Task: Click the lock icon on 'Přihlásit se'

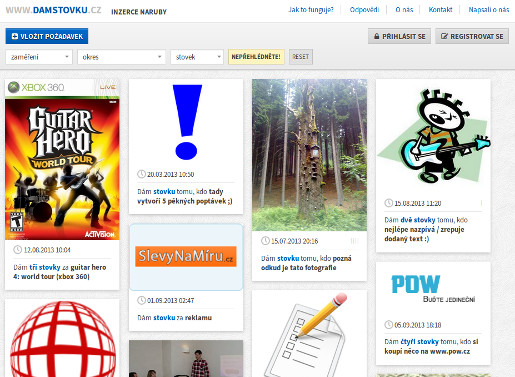Action: click(x=376, y=36)
